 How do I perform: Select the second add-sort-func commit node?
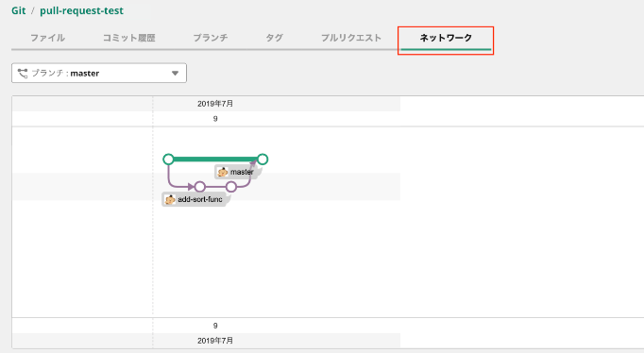[x=231, y=187]
